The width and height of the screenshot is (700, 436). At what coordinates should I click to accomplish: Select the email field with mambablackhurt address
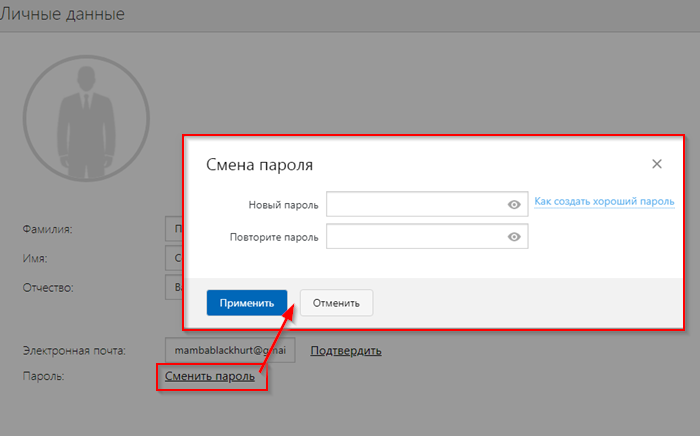(x=230, y=351)
